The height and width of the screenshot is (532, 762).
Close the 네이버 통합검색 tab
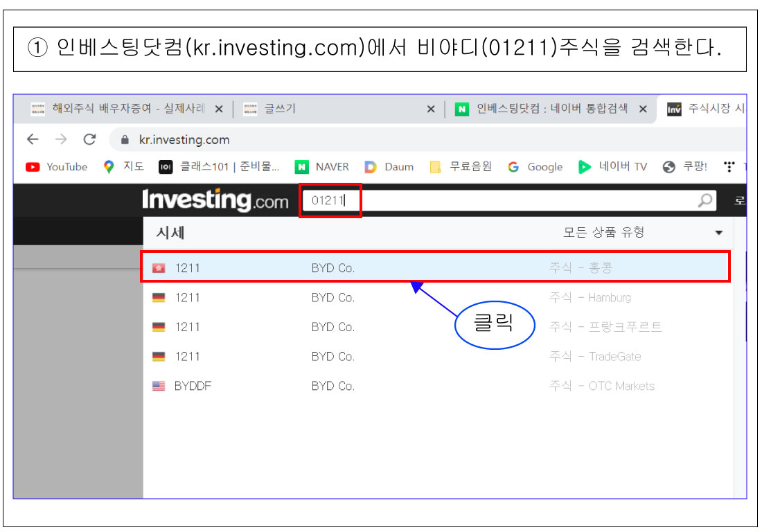[x=643, y=109]
